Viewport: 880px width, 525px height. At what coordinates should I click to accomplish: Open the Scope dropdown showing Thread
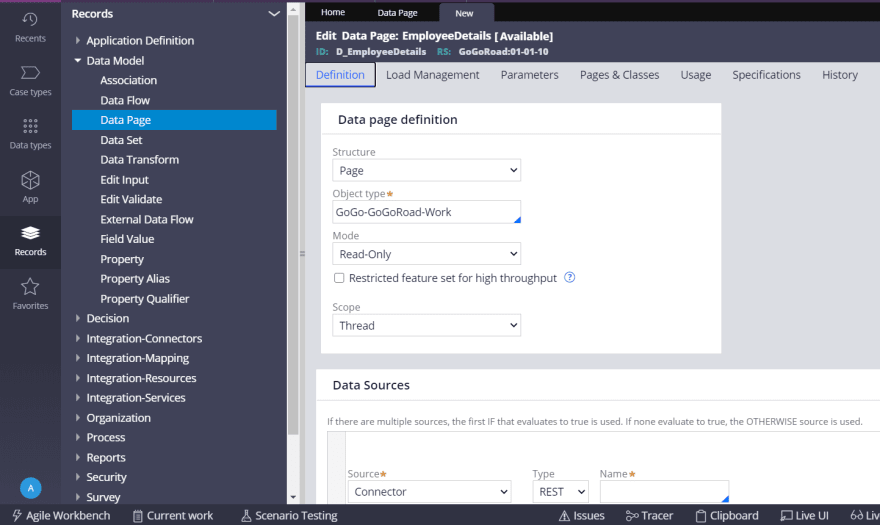tap(427, 325)
